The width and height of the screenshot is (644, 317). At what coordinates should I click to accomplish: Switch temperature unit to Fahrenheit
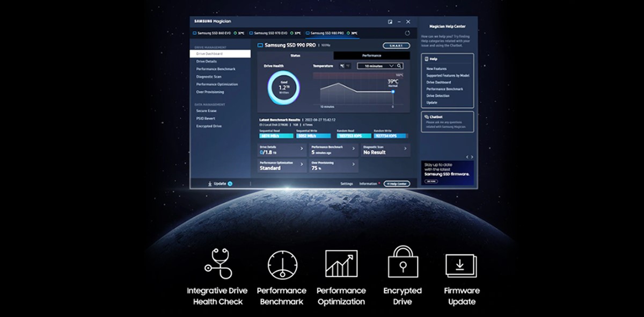coord(348,66)
